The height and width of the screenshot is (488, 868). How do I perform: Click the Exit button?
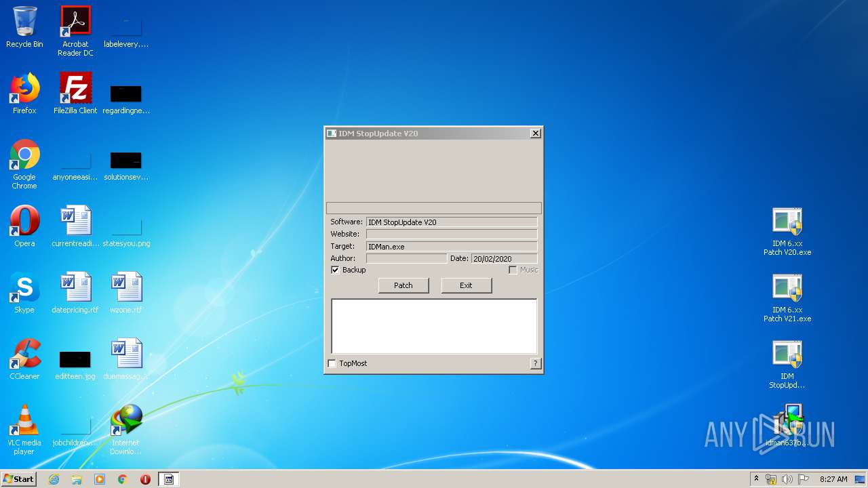[x=466, y=285]
